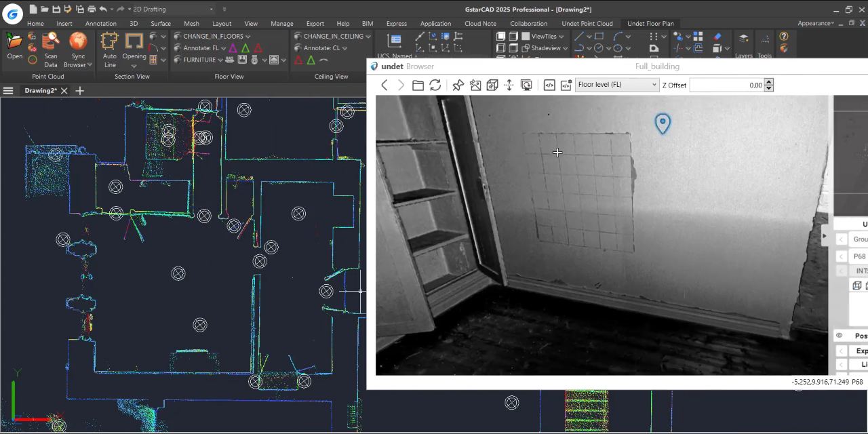Select the Drawing2* document tab
Image resolution: width=868 pixels, height=434 pixels.
tap(41, 90)
